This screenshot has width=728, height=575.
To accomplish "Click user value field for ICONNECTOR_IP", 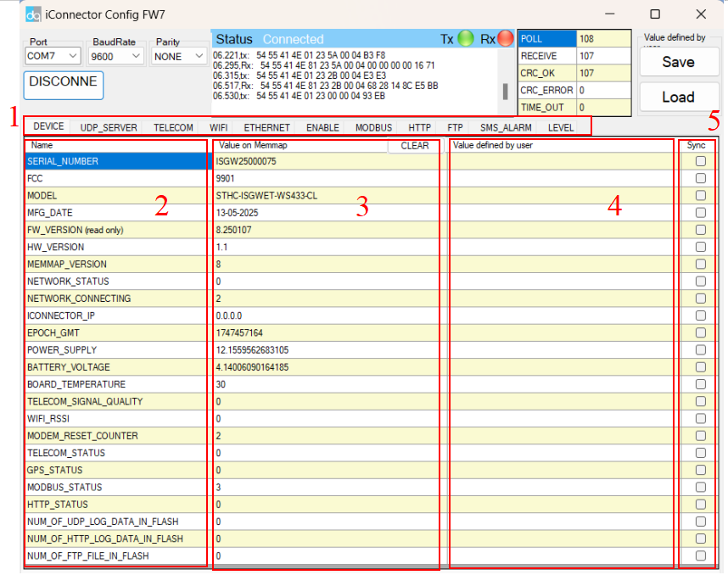I will [563, 316].
